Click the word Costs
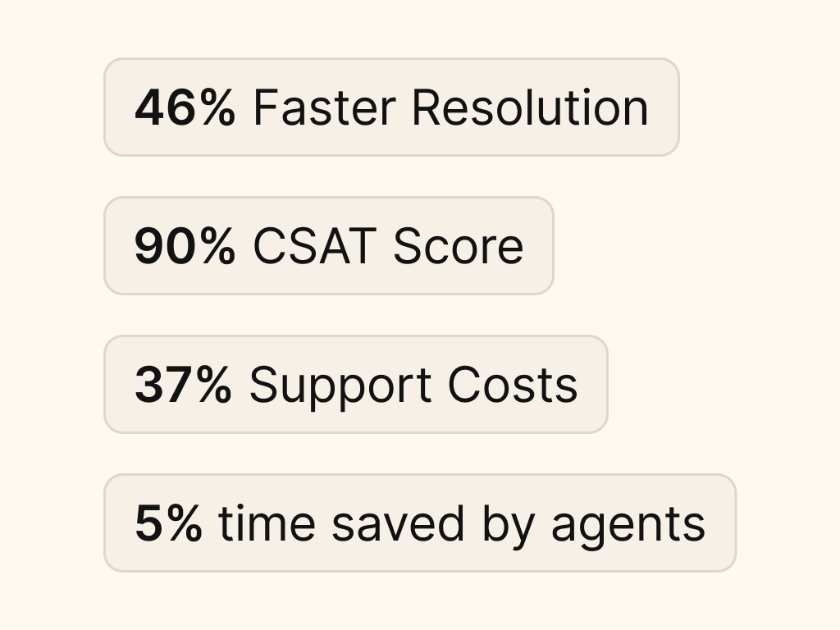 513,385
